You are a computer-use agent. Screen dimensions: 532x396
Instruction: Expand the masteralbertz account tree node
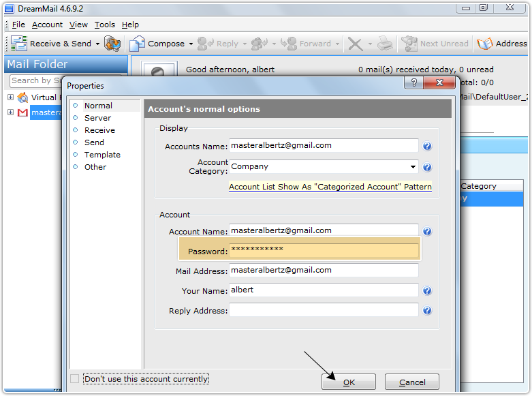pos(10,112)
